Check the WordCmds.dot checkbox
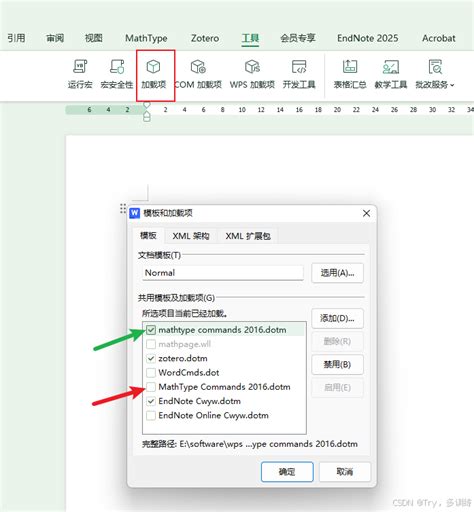 tap(151, 373)
